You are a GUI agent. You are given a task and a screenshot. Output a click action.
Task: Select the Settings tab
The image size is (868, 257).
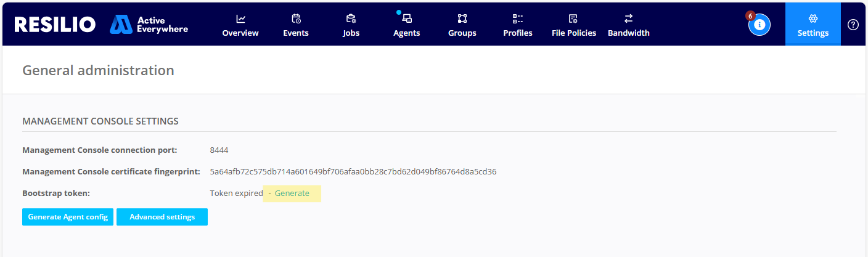813,25
